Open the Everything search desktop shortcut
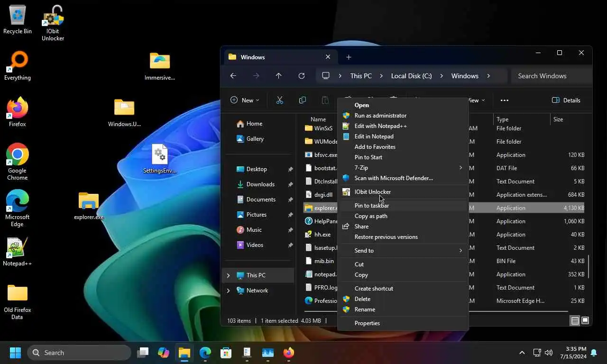 17,65
